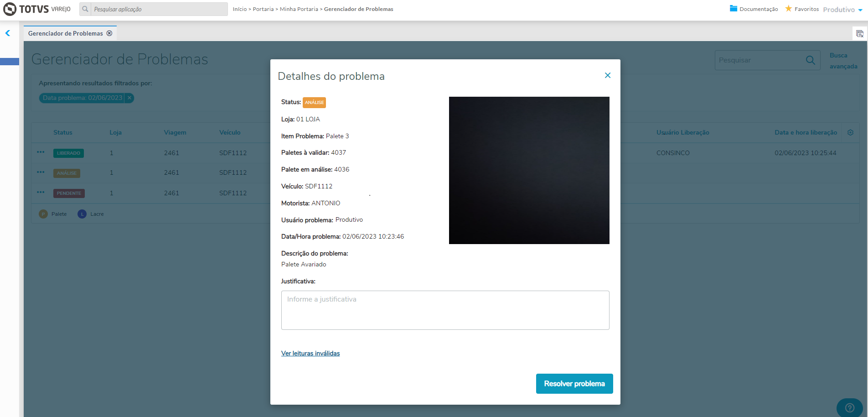This screenshot has width=868, height=417.
Task: Click the Data/Hora problema value 02/06/2023 10:23:46
Action: point(373,236)
